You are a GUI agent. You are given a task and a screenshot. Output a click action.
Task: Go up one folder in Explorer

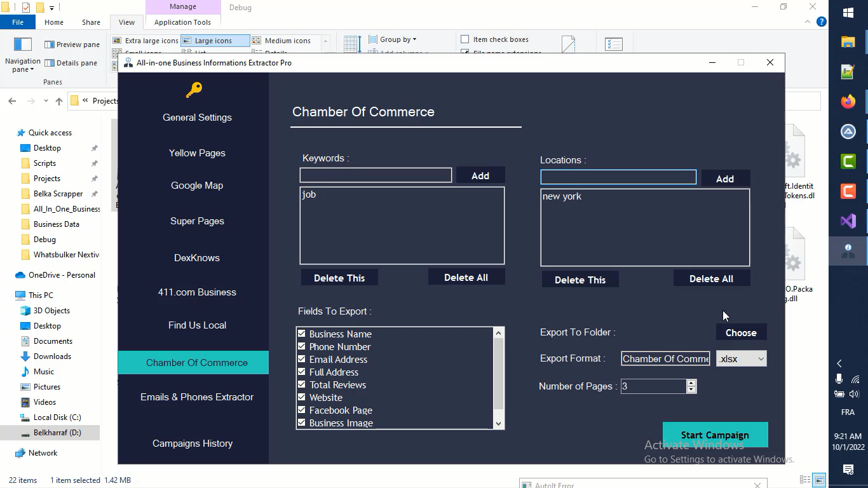coord(59,101)
